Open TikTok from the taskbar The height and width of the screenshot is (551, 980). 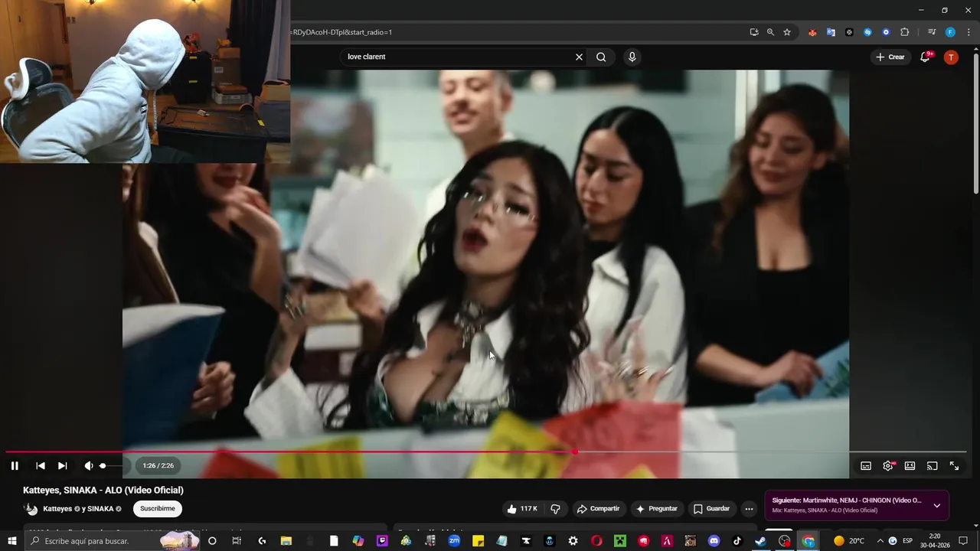[737, 541]
